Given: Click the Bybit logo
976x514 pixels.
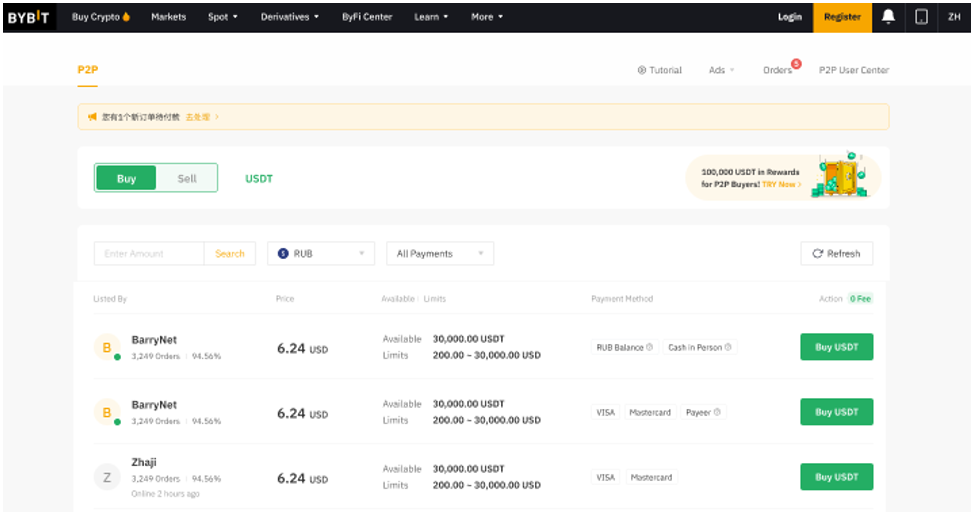Looking at the screenshot, I should pos(29,17).
